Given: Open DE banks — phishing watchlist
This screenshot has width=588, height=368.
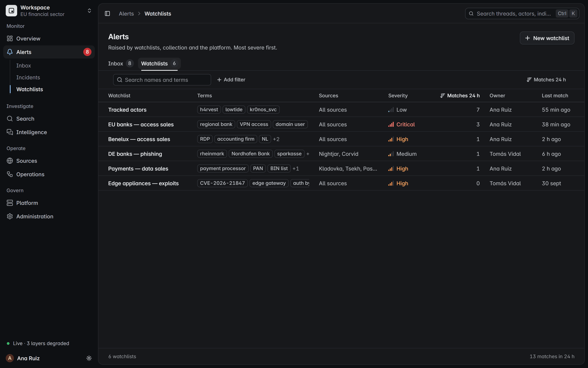Looking at the screenshot, I should (x=135, y=154).
